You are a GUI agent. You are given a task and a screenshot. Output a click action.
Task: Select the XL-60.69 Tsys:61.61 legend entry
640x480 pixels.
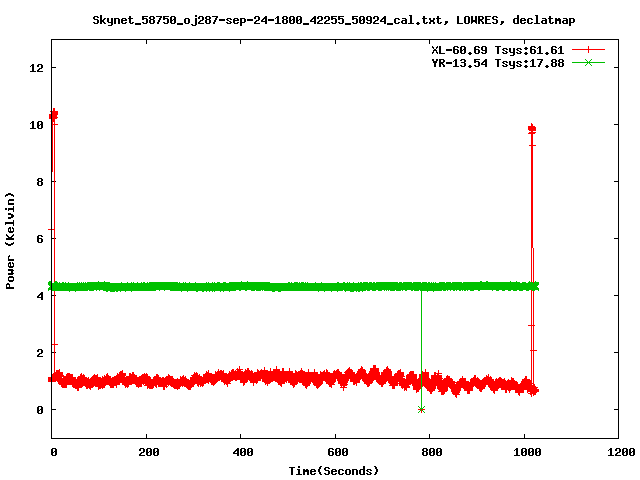[x=498, y=50]
